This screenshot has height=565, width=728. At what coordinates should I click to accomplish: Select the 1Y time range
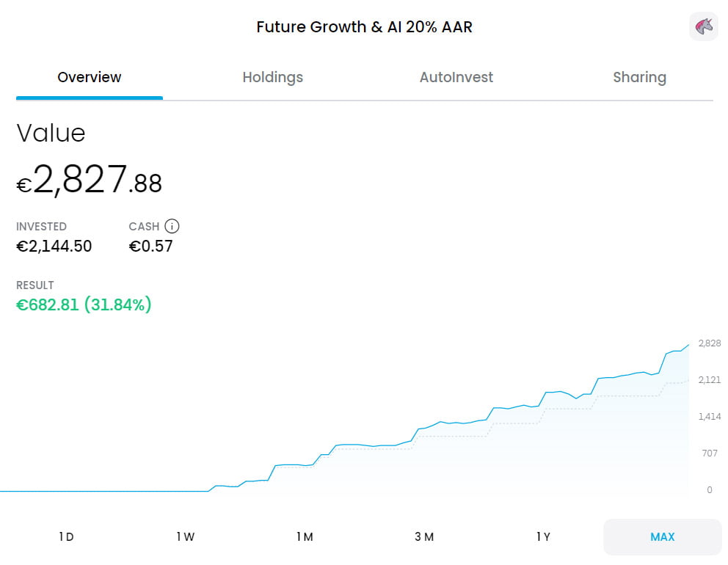click(543, 537)
